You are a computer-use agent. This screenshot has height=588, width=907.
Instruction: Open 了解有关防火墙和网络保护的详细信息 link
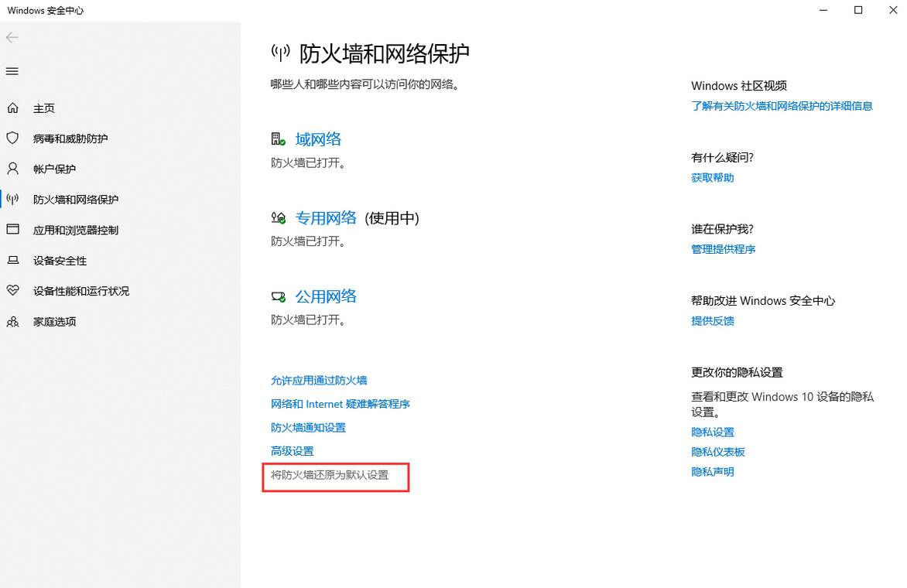point(782,106)
